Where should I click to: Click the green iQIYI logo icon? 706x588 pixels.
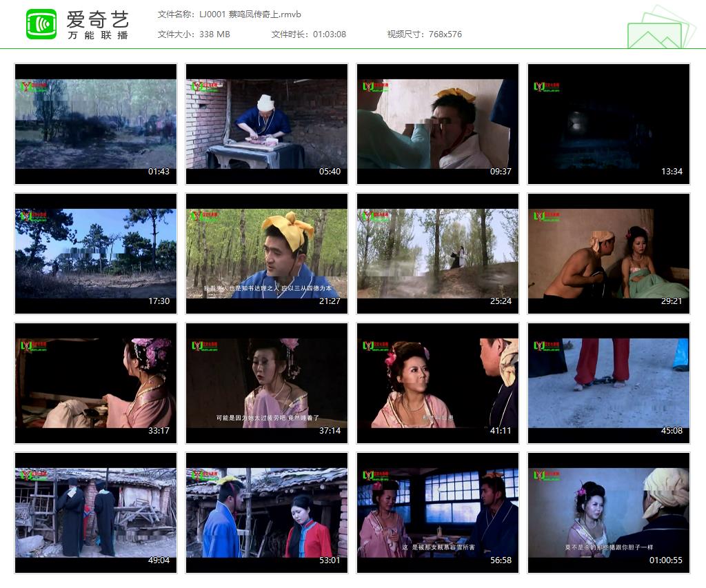[41, 24]
